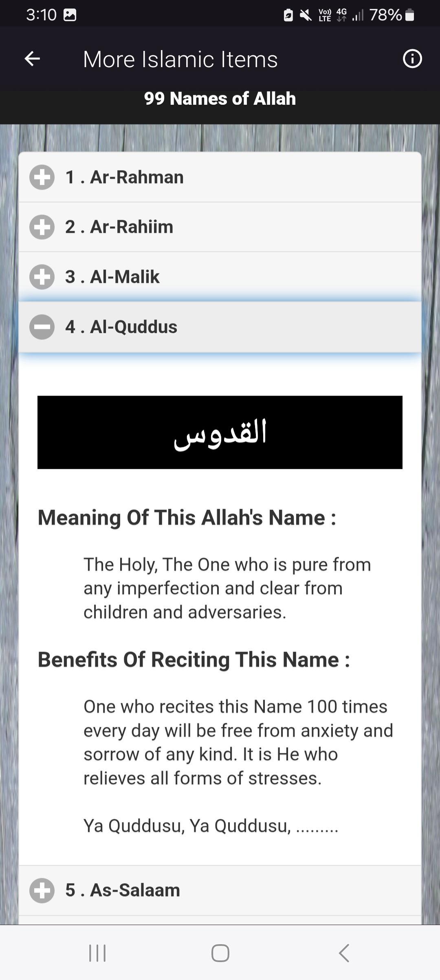This screenshot has width=440, height=980.
Task: Open the 2 . Ar-Rahiim row
Action: [220, 227]
